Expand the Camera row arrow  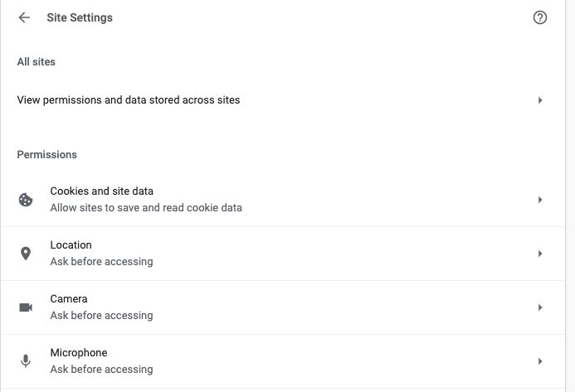pos(540,307)
